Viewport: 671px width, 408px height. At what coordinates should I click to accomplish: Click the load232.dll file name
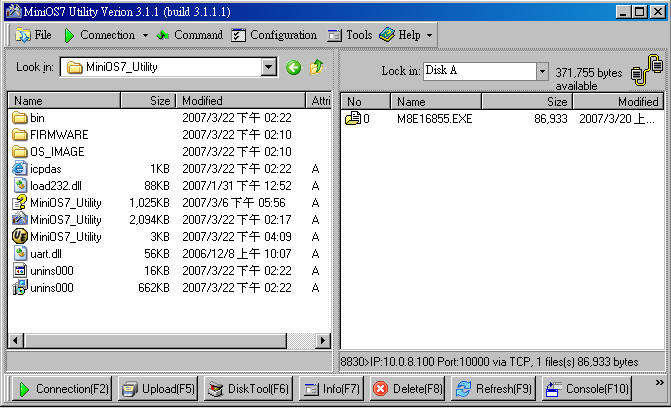(x=56, y=186)
